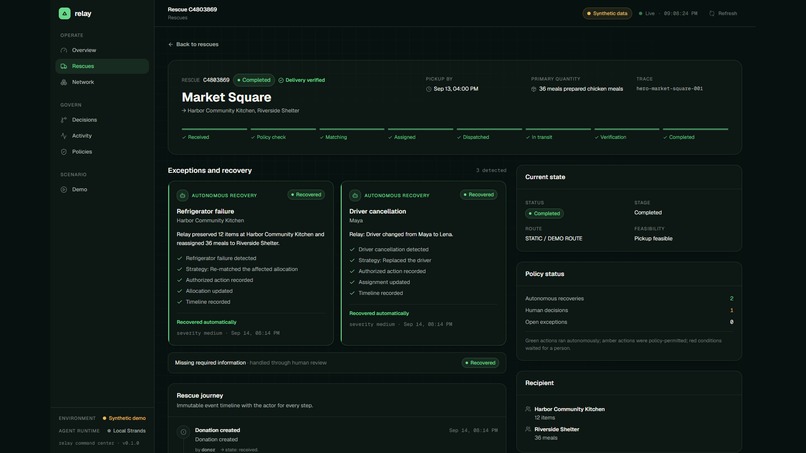Open Harbor Community Kitchen recipient
The height and width of the screenshot is (453, 806).
pos(570,409)
